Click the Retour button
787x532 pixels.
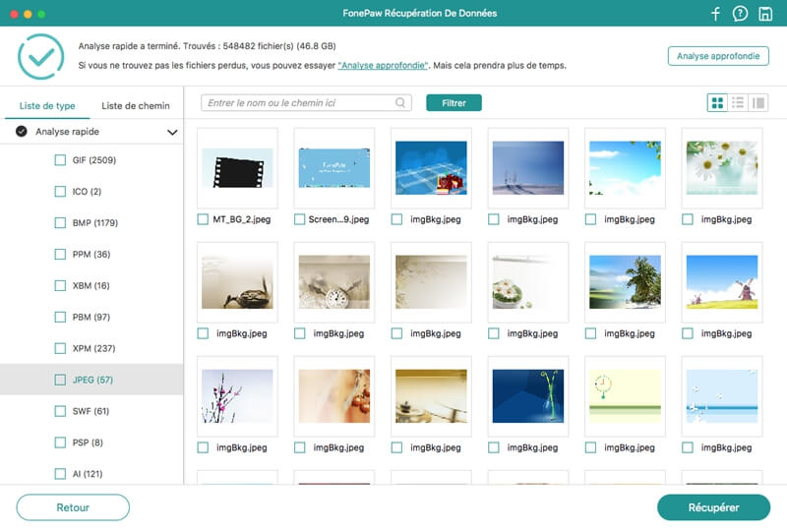coord(73,507)
